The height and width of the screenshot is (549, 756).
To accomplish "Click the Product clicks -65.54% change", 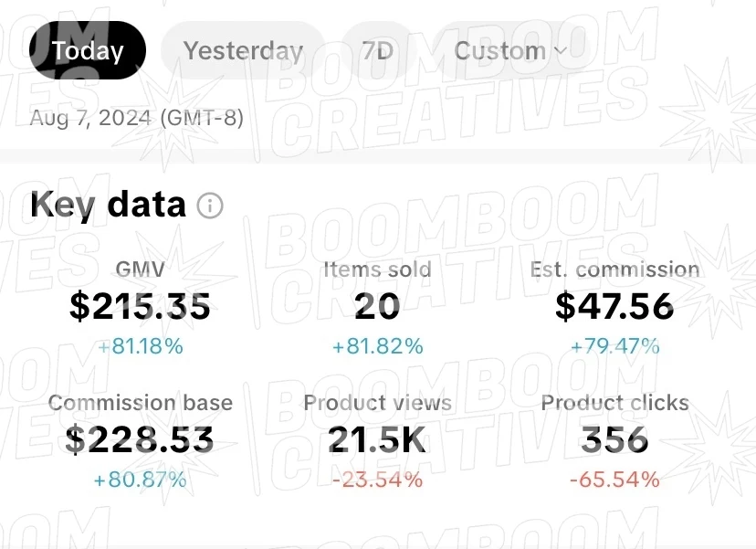I will point(614,480).
